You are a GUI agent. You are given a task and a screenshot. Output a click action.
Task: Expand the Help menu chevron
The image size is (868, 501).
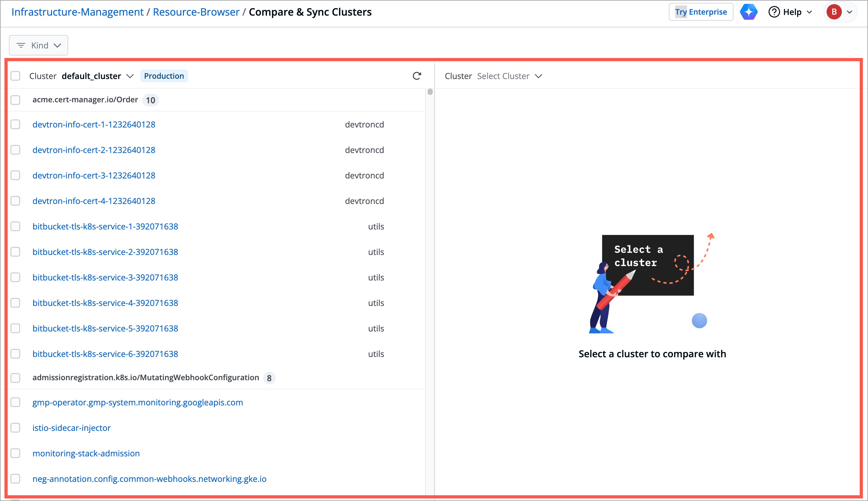pyautogui.click(x=809, y=11)
